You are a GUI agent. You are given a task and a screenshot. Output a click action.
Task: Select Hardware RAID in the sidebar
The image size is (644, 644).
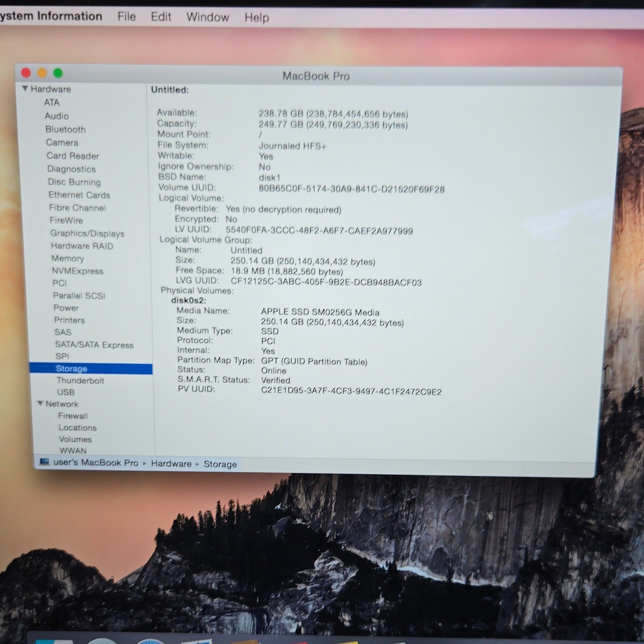[82, 246]
